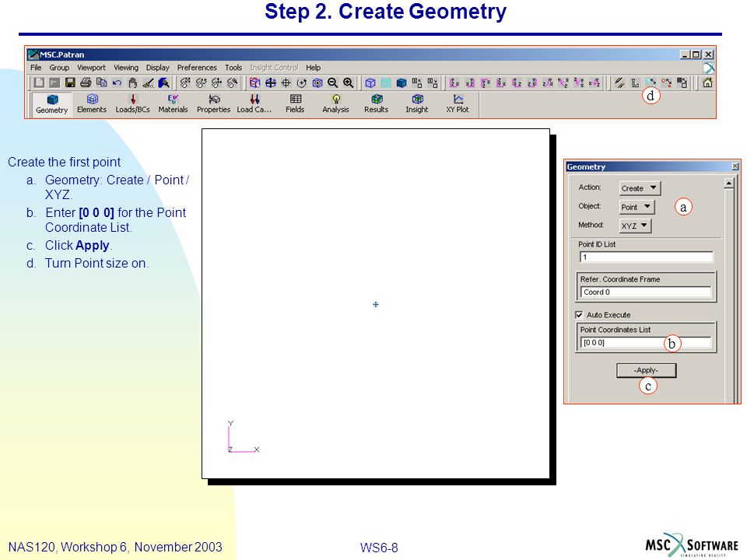Open the Fields application
The image size is (747, 560).
point(295,103)
